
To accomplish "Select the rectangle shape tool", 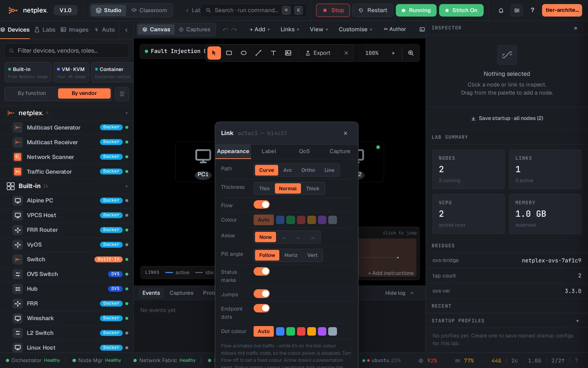I will (229, 53).
